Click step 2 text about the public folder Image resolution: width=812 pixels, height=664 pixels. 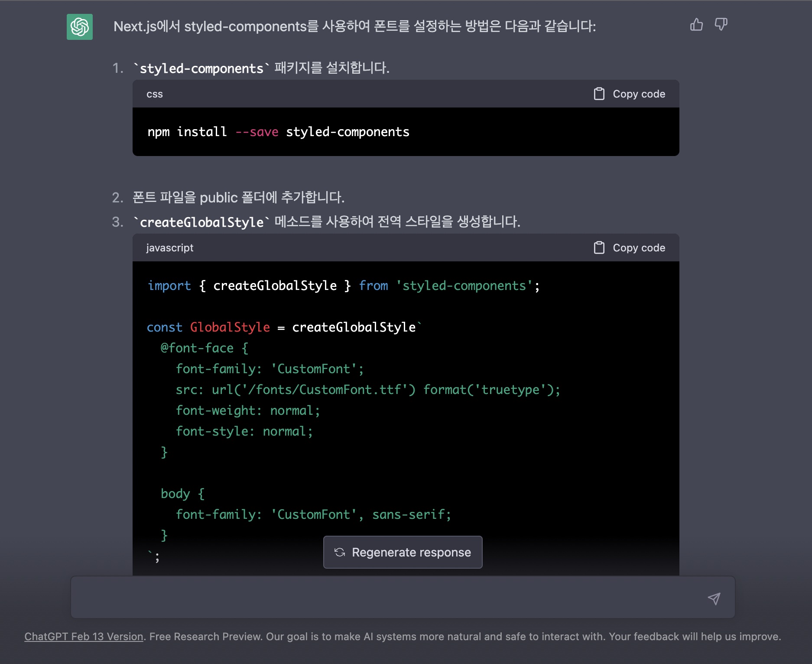[238, 198]
